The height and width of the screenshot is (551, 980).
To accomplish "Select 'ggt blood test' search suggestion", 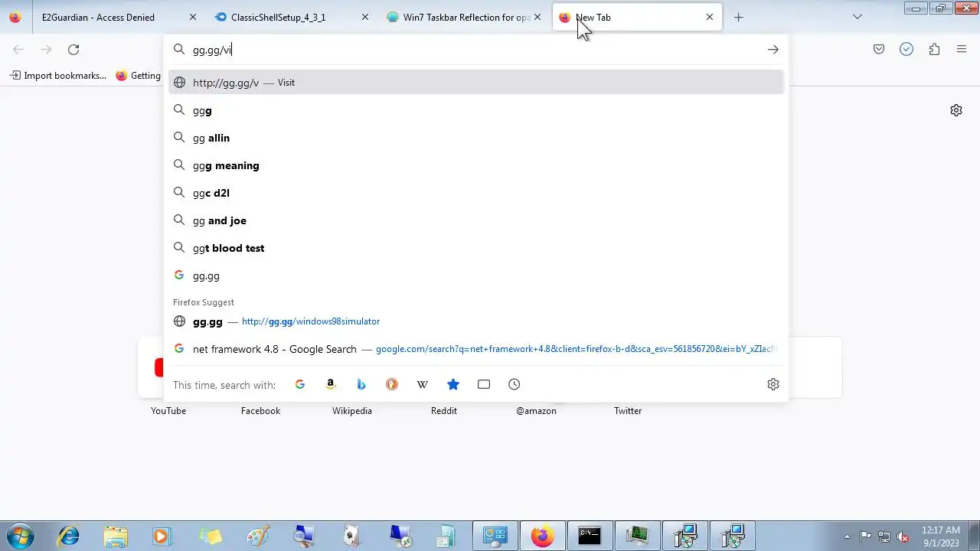I will (x=476, y=248).
